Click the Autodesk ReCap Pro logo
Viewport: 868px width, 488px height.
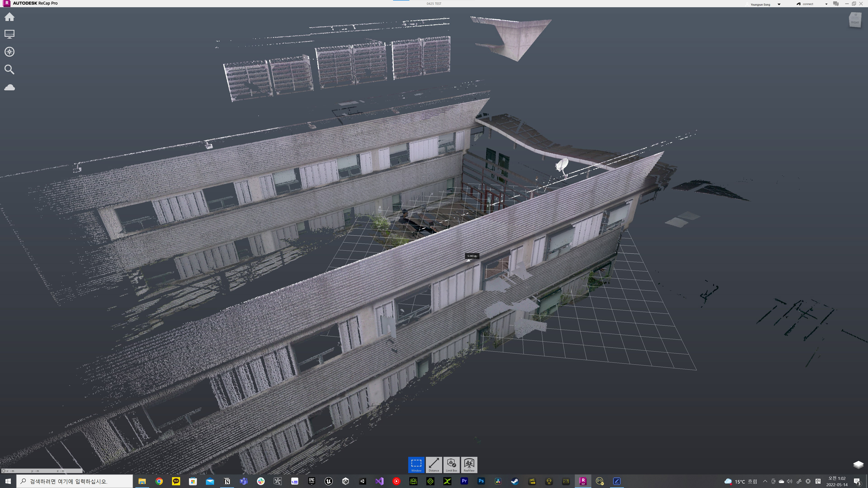click(6, 3)
